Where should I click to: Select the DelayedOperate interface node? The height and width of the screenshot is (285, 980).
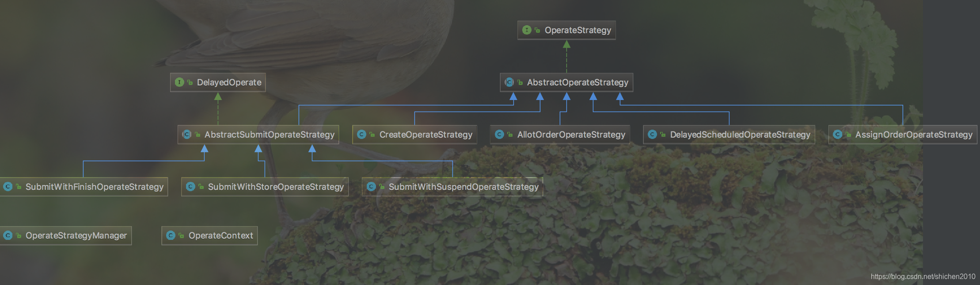tap(218, 82)
